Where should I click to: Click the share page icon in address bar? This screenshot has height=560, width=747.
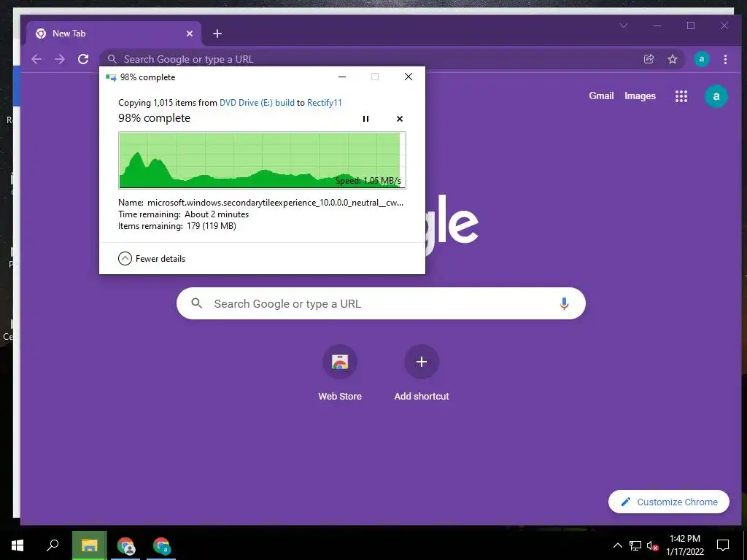coord(649,59)
